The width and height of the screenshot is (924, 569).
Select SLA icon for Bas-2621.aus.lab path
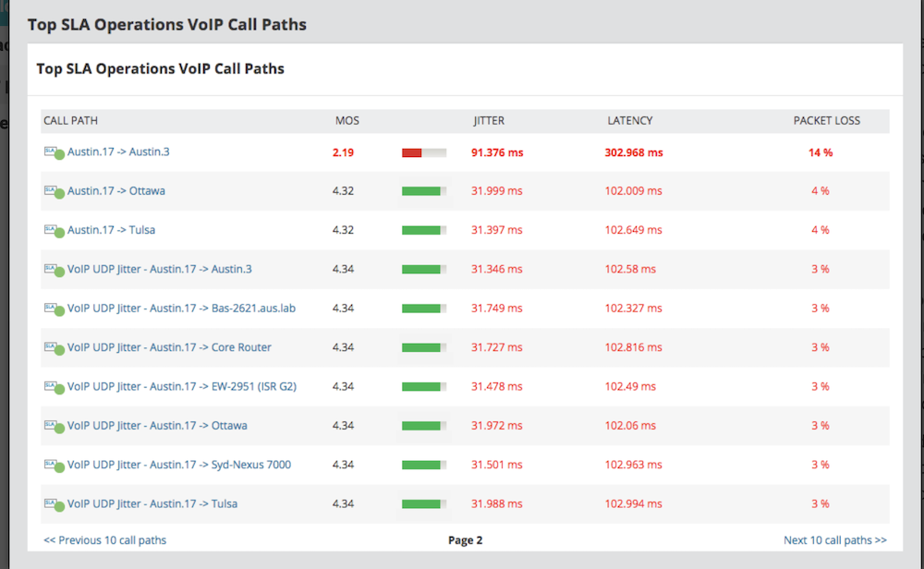coord(54,309)
